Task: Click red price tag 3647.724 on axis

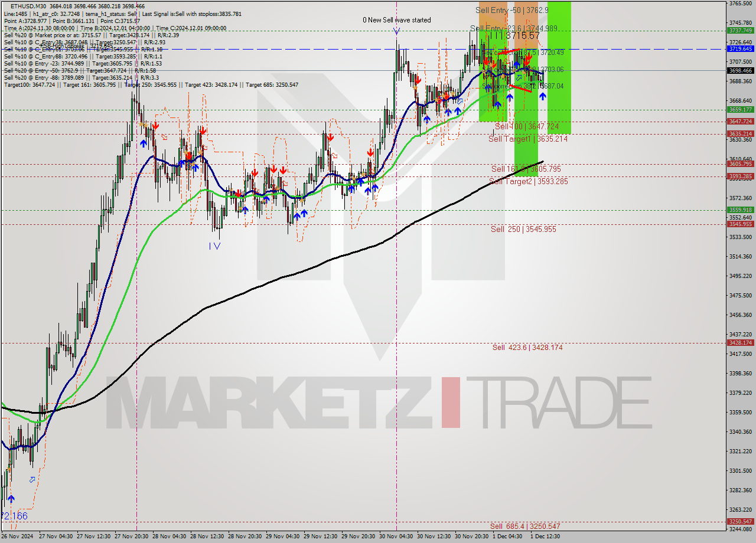Action: tap(740, 122)
